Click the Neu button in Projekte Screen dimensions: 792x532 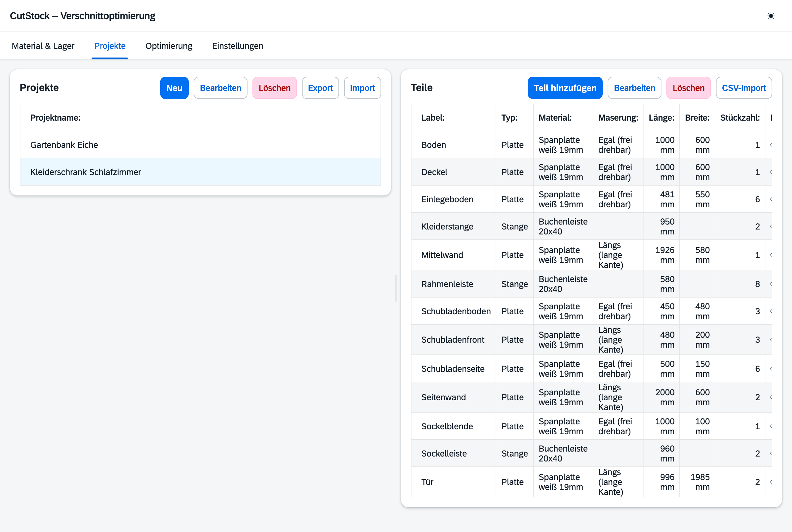tap(174, 88)
